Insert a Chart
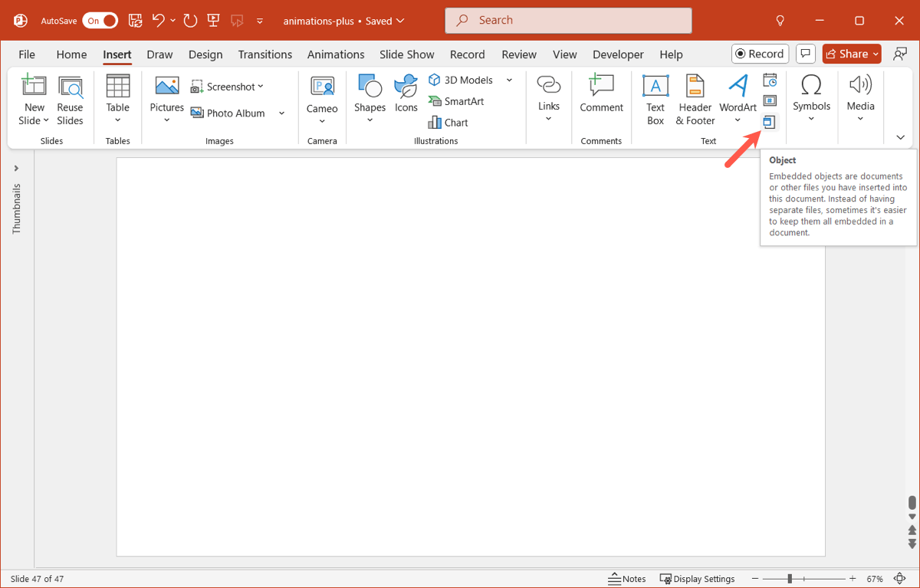This screenshot has height=588, width=920. tap(449, 123)
